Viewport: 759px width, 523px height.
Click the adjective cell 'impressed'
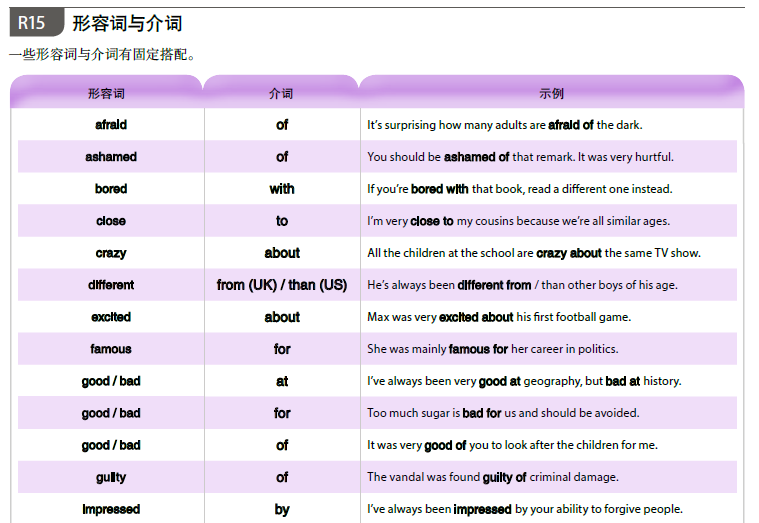111,509
